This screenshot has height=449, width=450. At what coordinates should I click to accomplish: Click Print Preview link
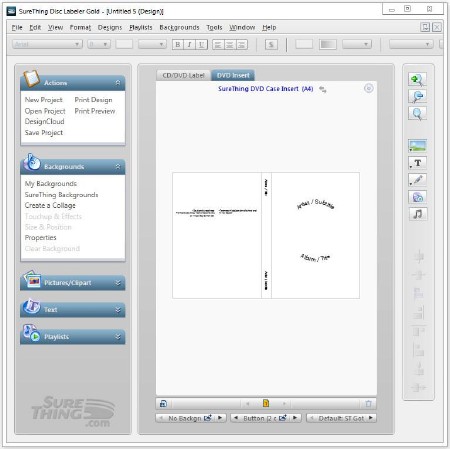click(95, 111)
